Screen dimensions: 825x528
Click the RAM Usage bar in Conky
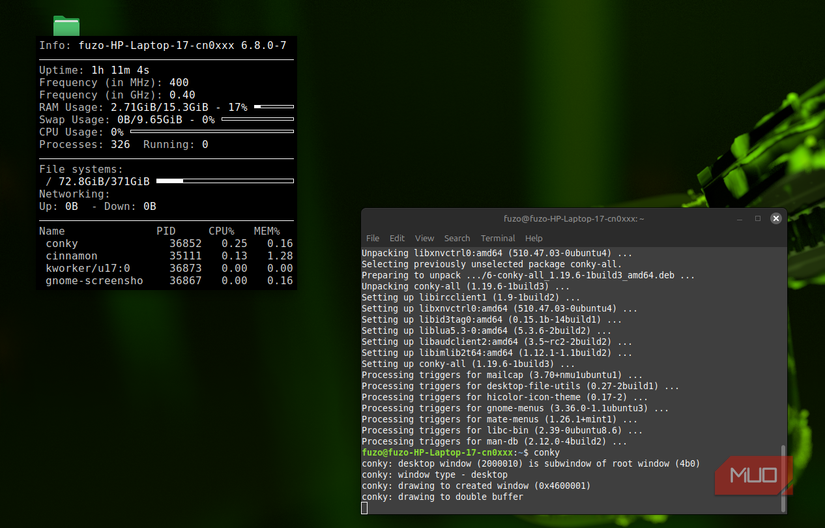[x=273, y=106]
